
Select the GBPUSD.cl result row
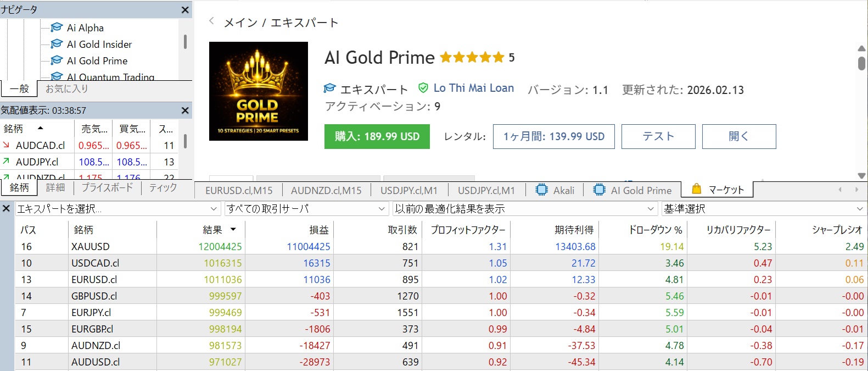pyautogui.click(x=441, y=296)
